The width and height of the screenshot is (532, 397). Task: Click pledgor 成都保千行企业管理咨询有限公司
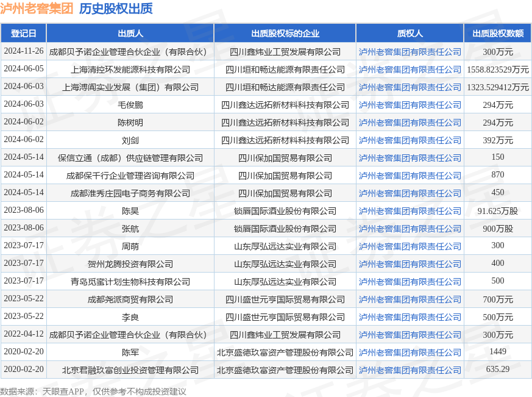[130, 176]
